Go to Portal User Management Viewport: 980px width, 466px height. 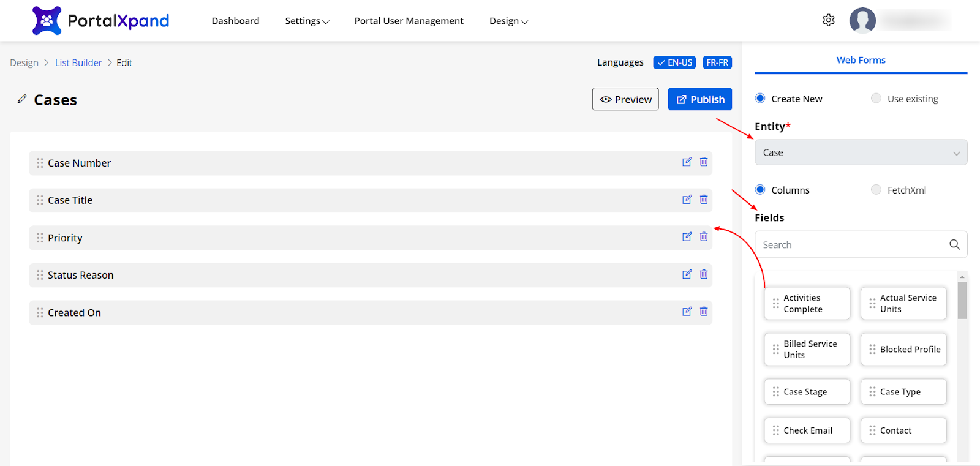click(x=409, y=21)
